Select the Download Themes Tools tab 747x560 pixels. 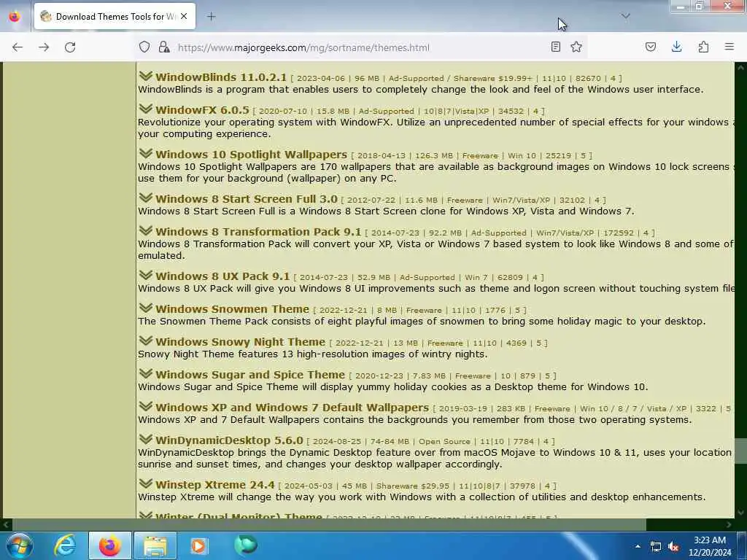click(115, 17)
